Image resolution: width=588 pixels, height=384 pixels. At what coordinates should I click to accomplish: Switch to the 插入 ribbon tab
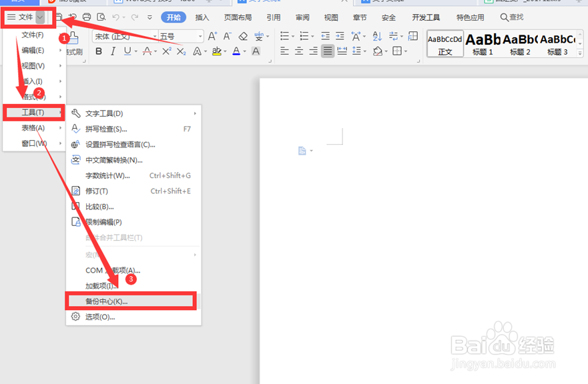pos(202,17)
